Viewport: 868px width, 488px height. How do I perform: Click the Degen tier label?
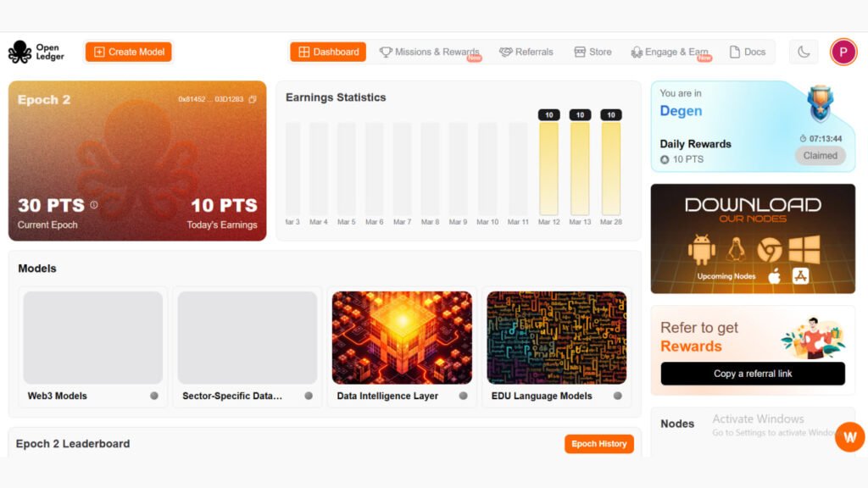681,111
